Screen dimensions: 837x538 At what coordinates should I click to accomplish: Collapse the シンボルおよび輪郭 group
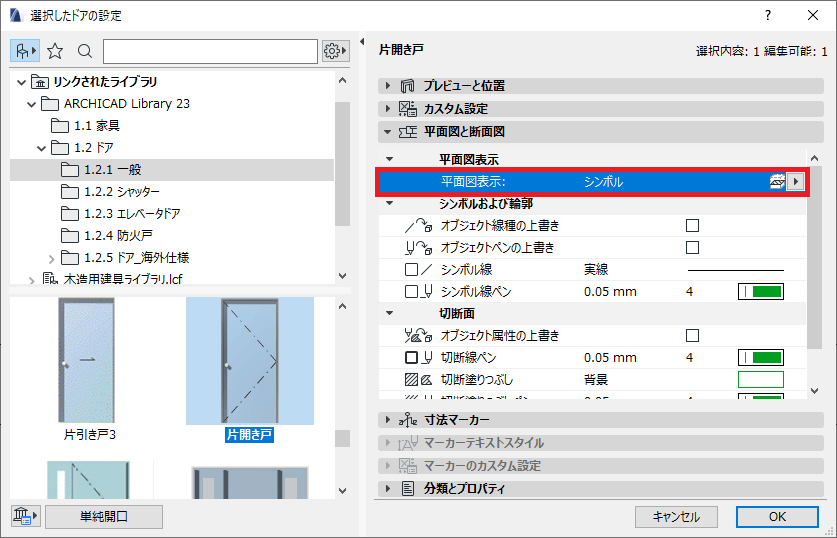click(390, 203)
